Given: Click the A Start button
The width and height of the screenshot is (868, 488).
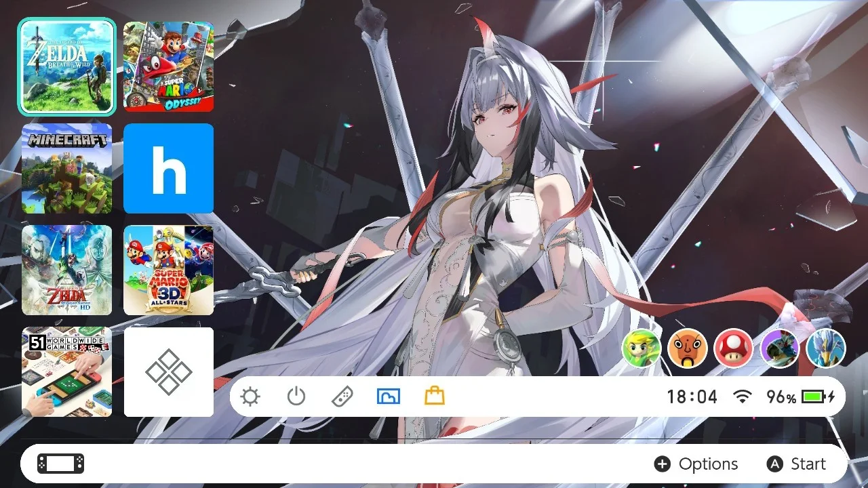Looking at the screenshot, I should coord(796,464).
